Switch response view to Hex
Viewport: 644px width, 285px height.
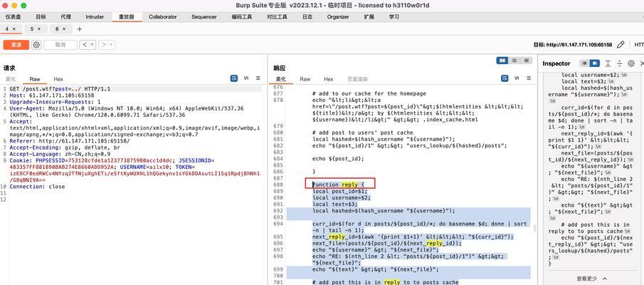click(329, 79)
